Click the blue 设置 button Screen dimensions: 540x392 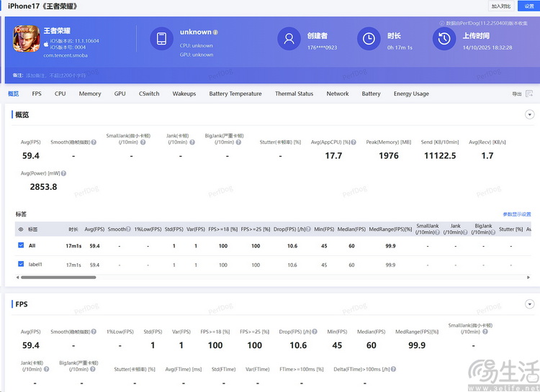[x=529, y=6]
